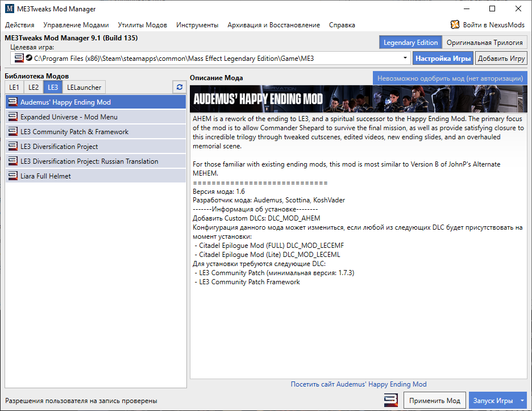Viewport: 532px width, 411px height.
Task: Click the Mod Manager app icon in title bar
Action: pos(10,9)
